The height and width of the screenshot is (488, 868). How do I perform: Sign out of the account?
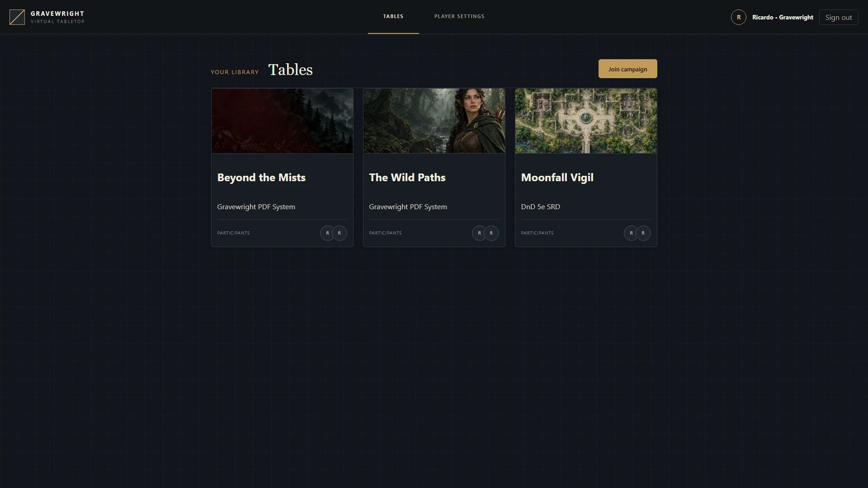pyautogui.click(x=839, y=17)
